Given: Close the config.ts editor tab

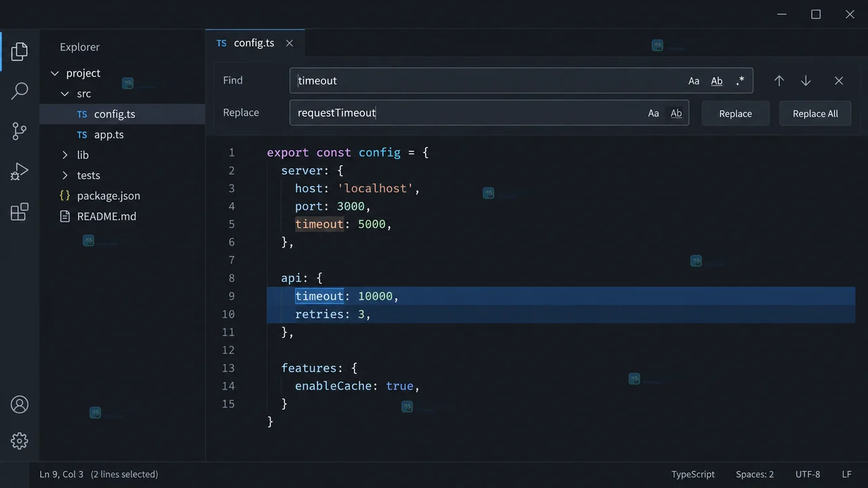Looking at the screenshot, I should pyautogui.click(x=290, y=43).
